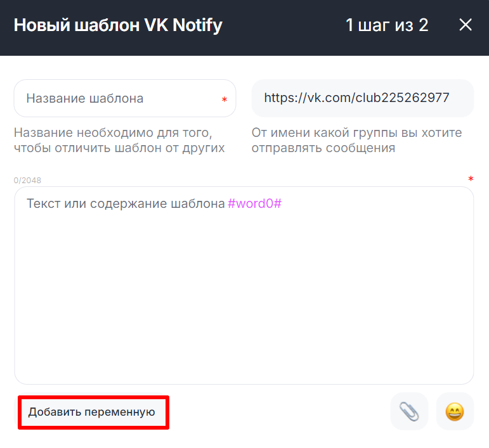Screen dimensions: 489x448
Task: Click the hint about the sending group
Action: pyautogui.click(x=356, y=141)
